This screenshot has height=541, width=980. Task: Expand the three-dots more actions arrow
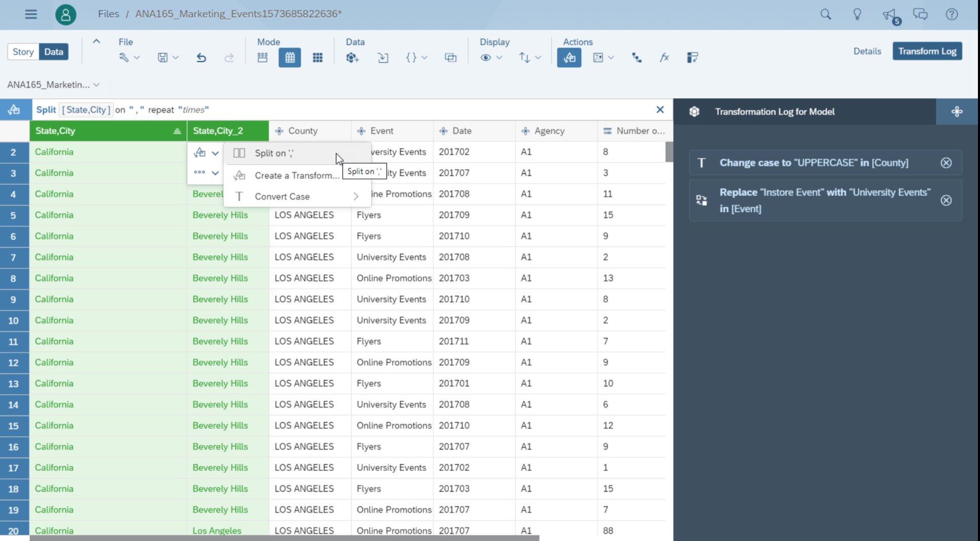click(215, 173)
